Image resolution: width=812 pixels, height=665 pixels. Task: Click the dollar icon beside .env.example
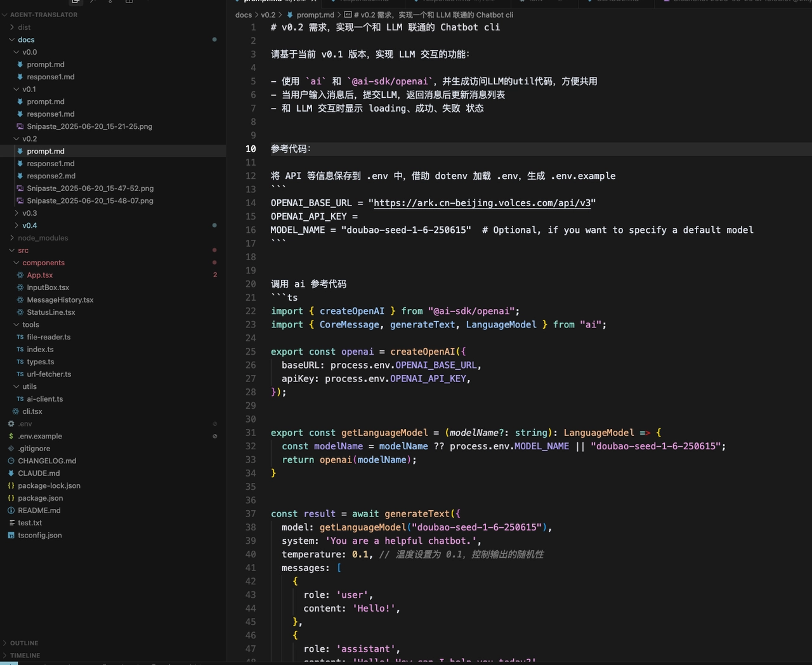click(11, 436)
